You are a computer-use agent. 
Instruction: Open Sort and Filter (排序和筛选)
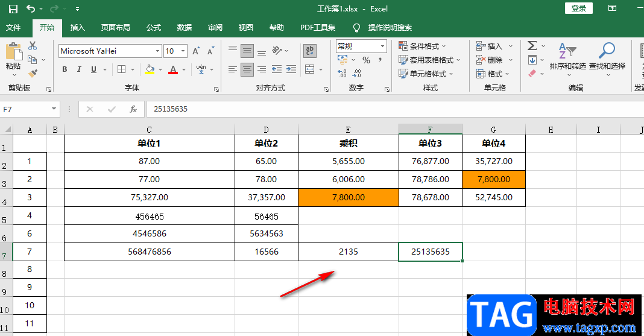[x=568, y=60]
